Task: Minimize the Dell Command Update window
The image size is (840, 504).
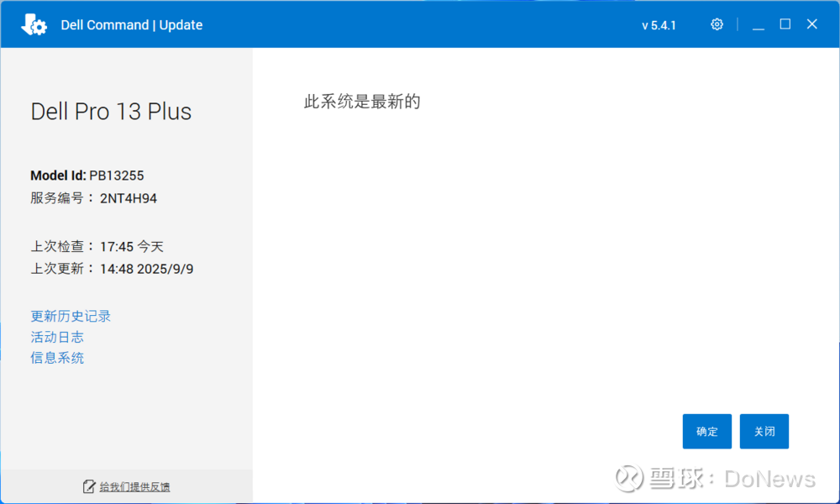Action: coord(758,24)
